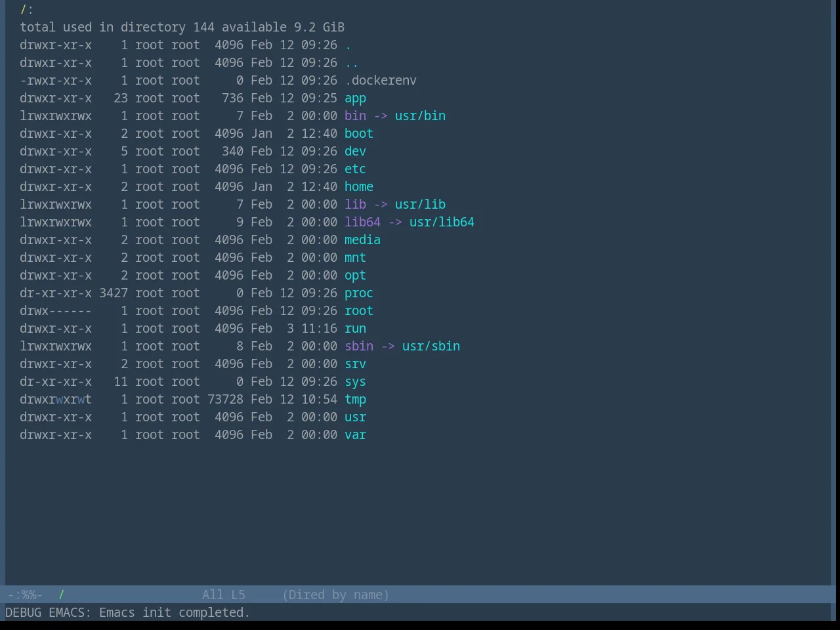Viewport: 840px width, 630px height.
Task: Click the link count 3427 on proc row
Action: point(114,293)
